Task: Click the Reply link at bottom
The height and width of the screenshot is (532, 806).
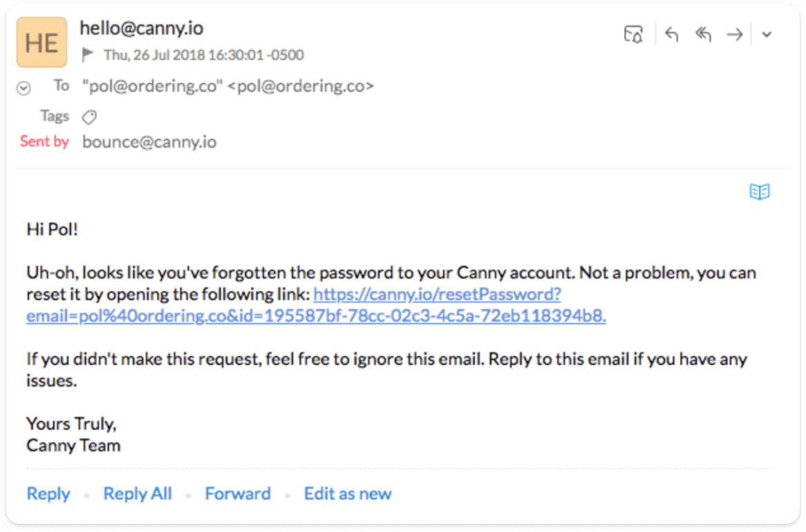Action: [48, 493]
